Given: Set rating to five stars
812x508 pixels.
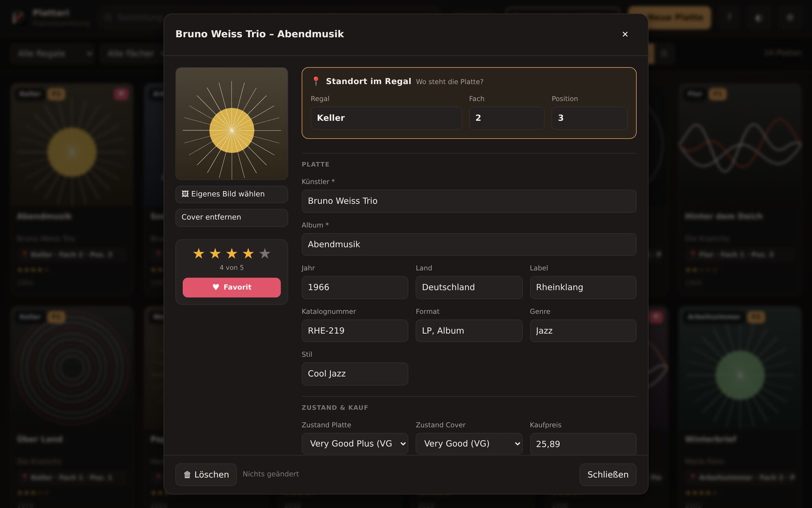Looking at the screenshot, I should 264,253.
